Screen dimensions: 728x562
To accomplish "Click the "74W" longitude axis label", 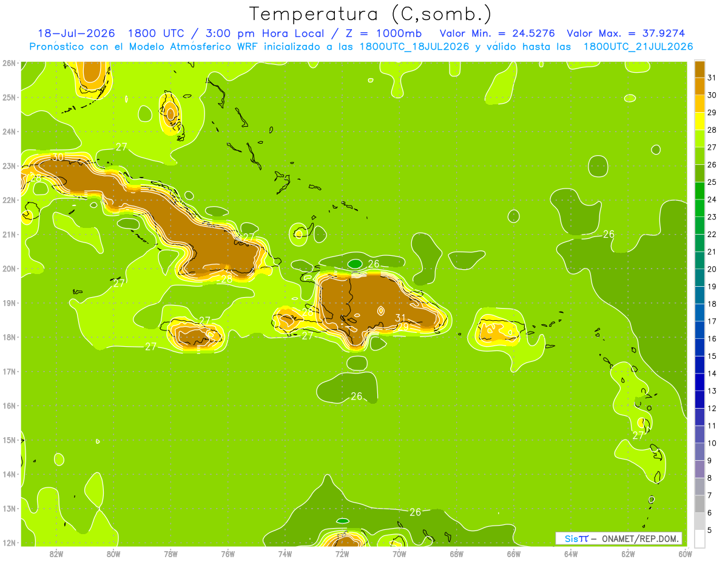I will [x=285, y=554].
